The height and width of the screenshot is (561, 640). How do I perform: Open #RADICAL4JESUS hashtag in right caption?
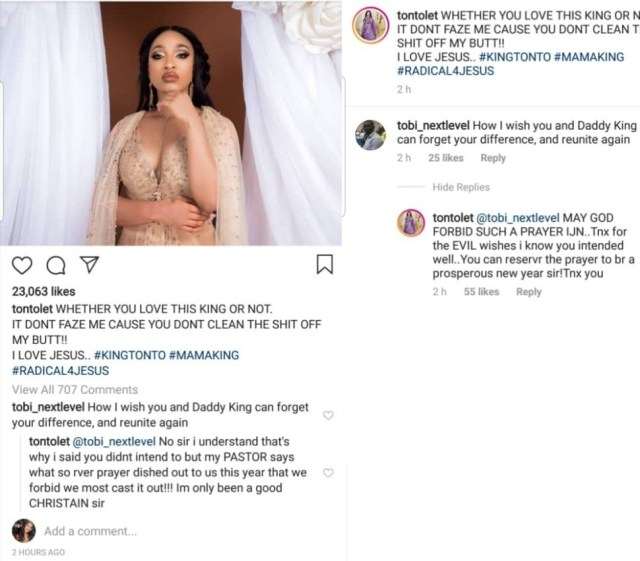tap(445, 71)
